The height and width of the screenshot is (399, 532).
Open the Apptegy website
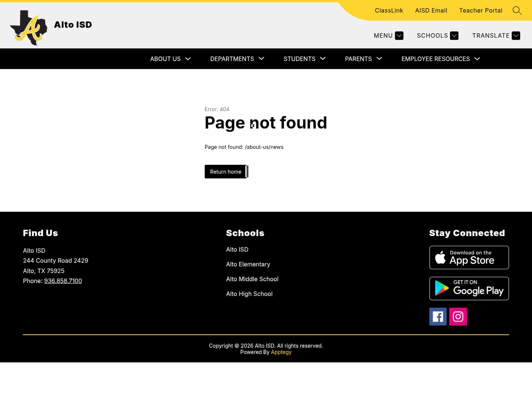(x=281, y=352)
